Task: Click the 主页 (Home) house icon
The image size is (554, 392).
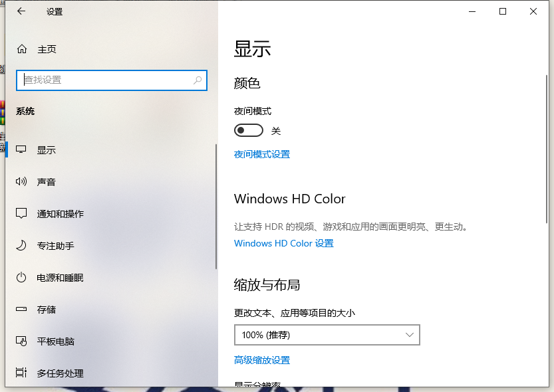Action: pos(21,49)
